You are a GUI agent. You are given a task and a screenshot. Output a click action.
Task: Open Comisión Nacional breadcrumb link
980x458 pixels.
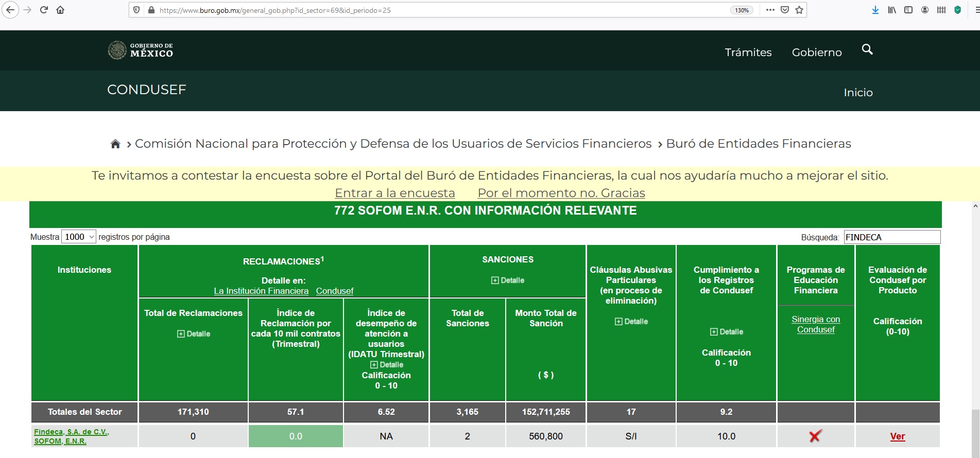pyautogui.click(x=393, y=144)
